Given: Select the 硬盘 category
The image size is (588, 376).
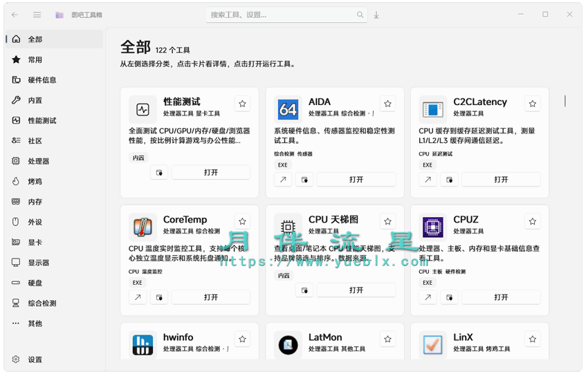Looking at the screenshot, I should pyautogui.click(x=55, y=283).
